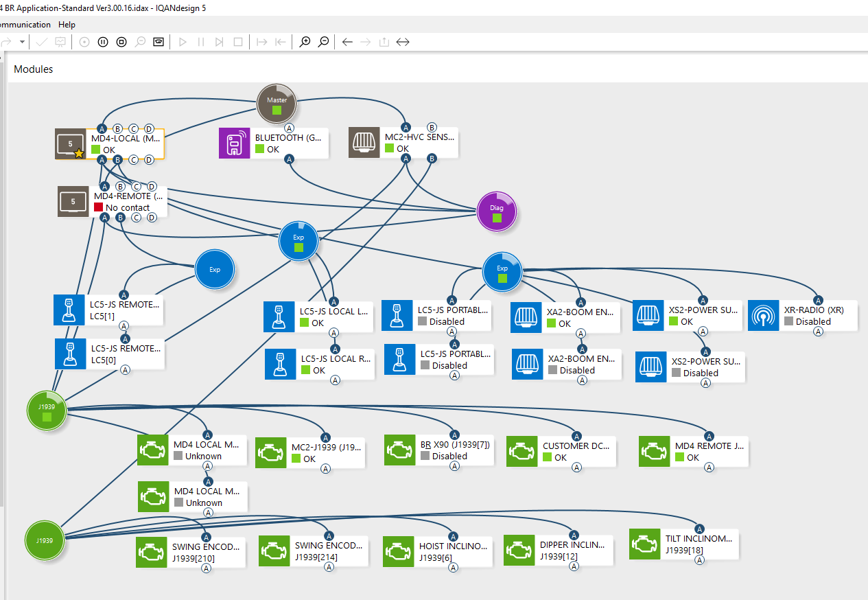Click the MD4-LOCAL display icon with star
868x600 pixels.
tap(71, 144)
